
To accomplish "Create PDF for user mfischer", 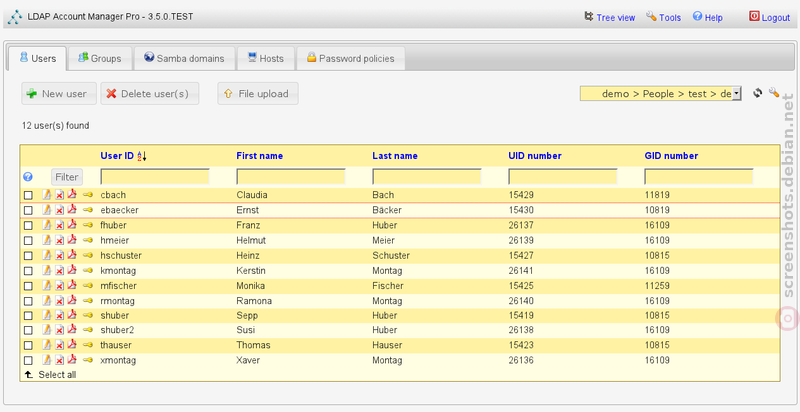I will click(72, 285).
